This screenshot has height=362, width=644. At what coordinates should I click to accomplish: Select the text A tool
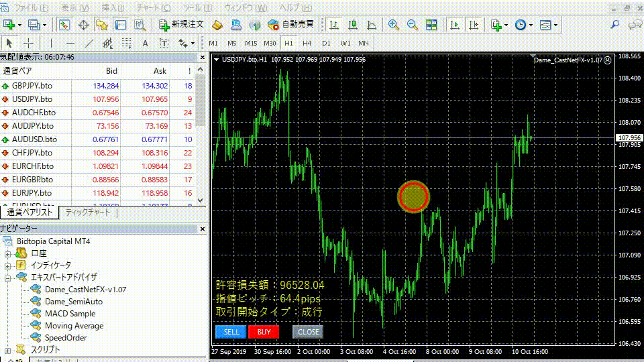pyautogui.click(x=145, y=43)
